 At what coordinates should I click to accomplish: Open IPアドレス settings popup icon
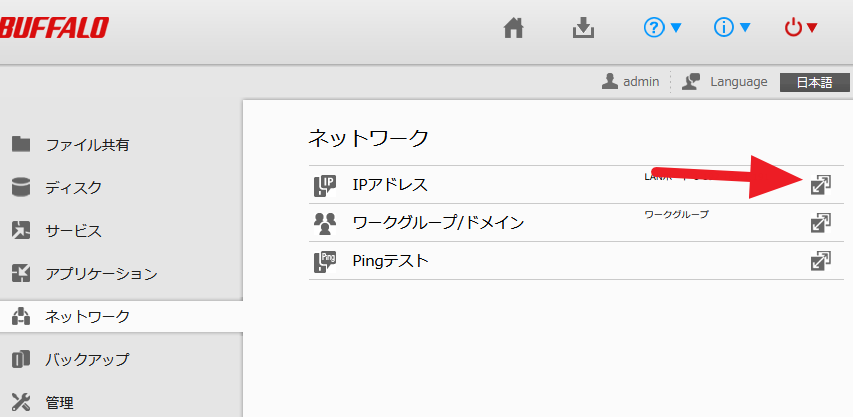click(820, 184)
